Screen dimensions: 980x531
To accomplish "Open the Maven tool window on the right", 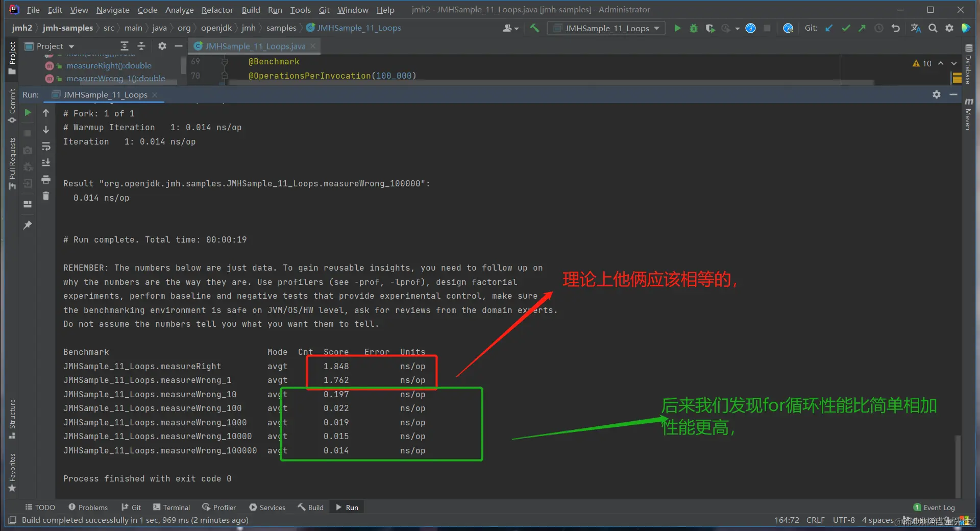I will point(968,114).
